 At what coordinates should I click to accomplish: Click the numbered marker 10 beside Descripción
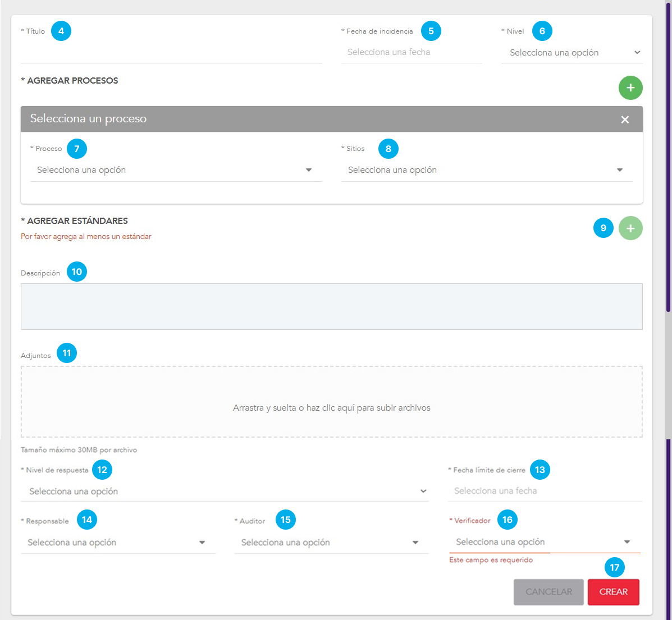tap(77, 272)
